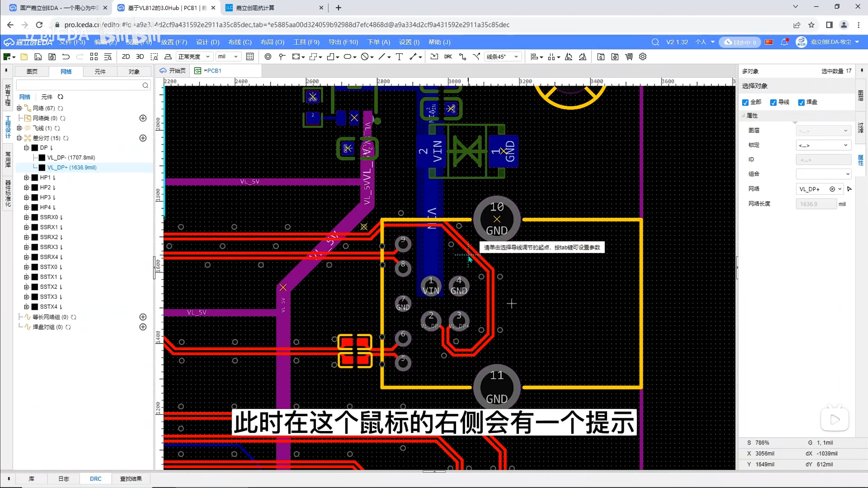Switch to the 元件 panel tab
Screen dimensions: 868x488
pos(100,72)
